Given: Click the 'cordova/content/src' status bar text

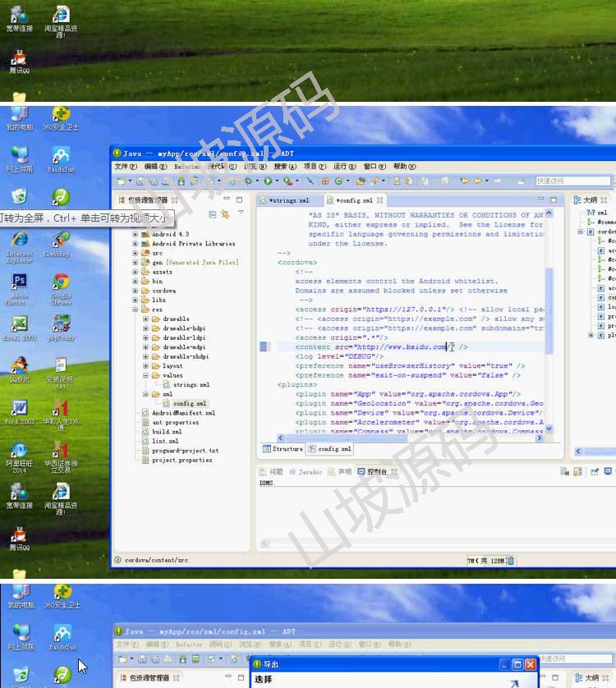Looking at the screenshot, I should (156, 560).
